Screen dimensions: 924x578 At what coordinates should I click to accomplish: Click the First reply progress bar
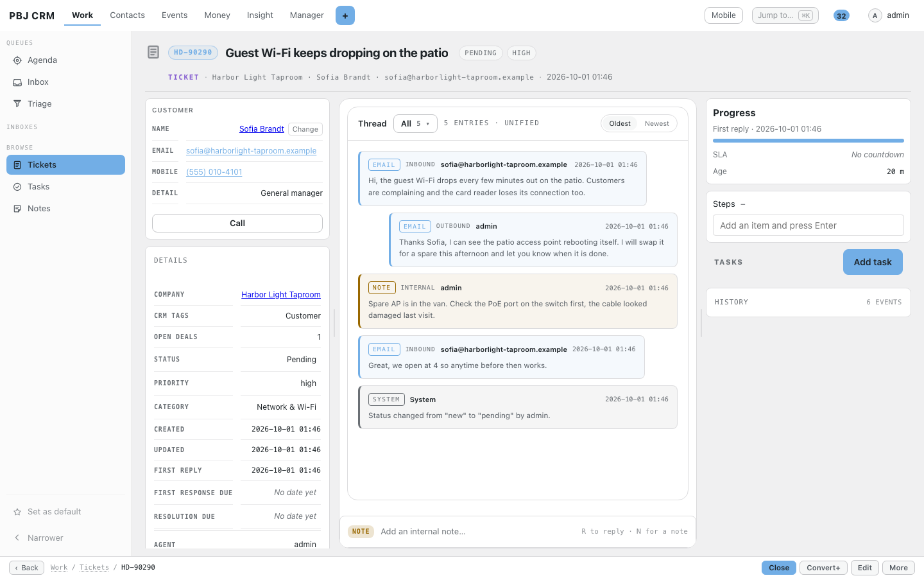pyautogui.click(x=809, y=141)
